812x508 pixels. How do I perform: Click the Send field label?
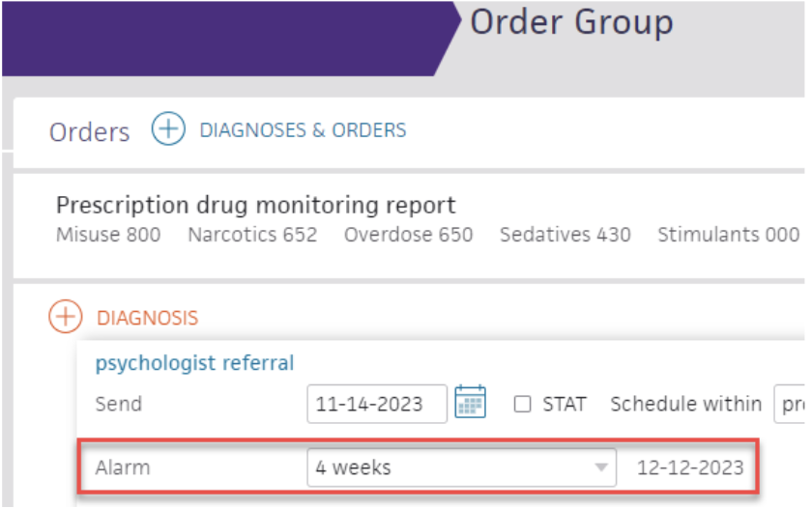(x=119, y=404)
